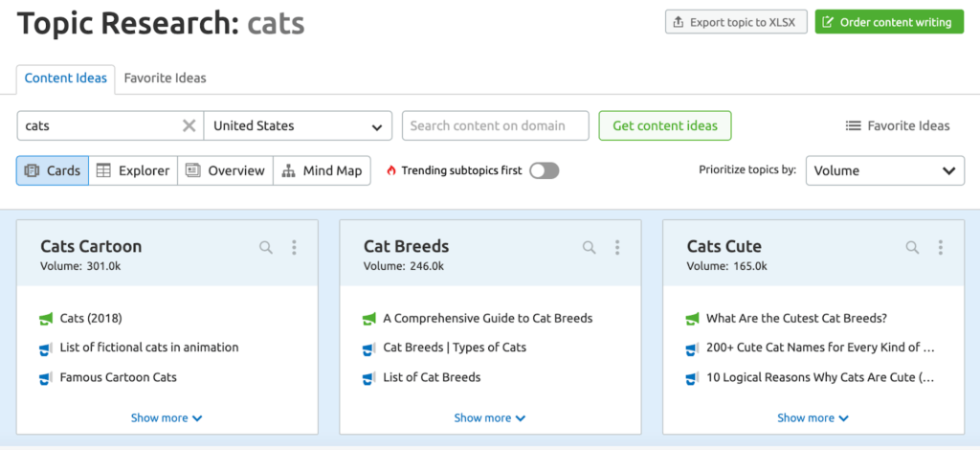This screenshot has width=980, height=450.
Task: Click the Get content ideas button
Action: (x=665, y=125)
